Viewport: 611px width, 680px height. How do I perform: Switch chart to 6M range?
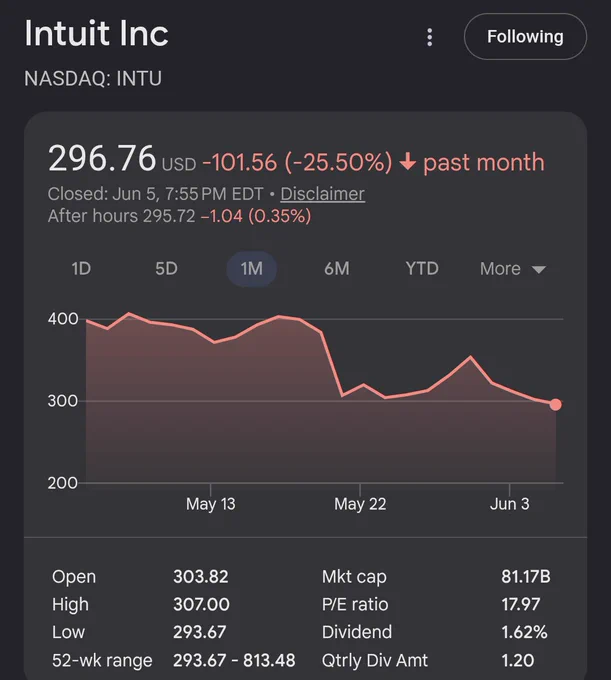[337, 269]
